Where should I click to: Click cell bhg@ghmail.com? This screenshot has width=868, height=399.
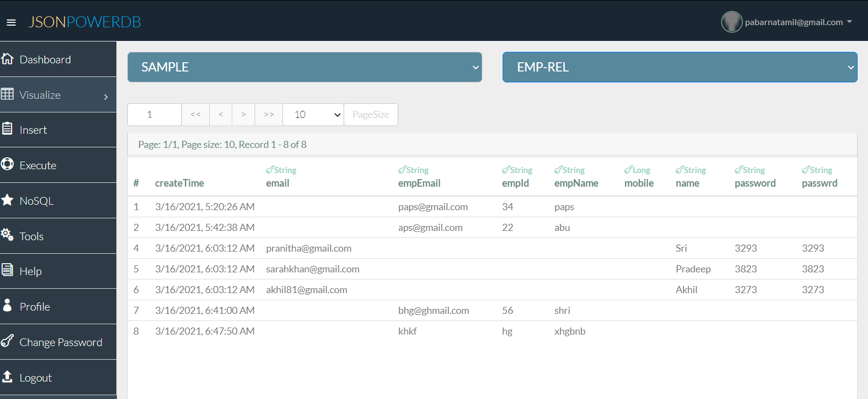point(434,311)
